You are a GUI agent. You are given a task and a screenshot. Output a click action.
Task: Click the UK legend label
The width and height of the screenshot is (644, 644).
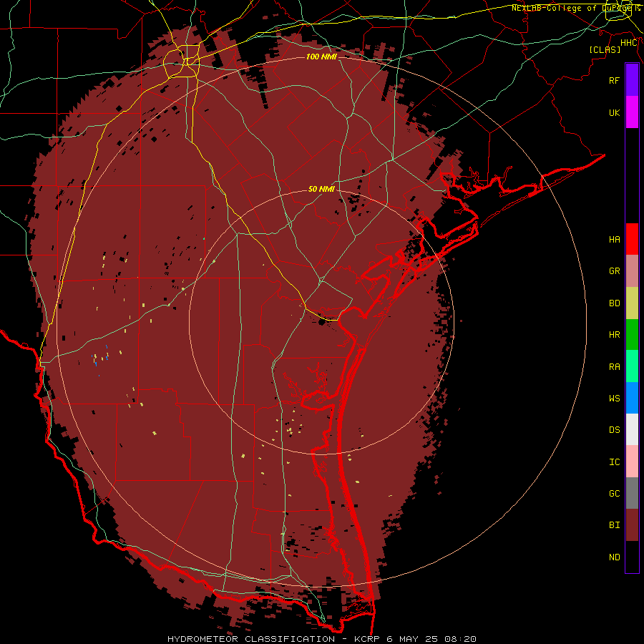(614, 112)
